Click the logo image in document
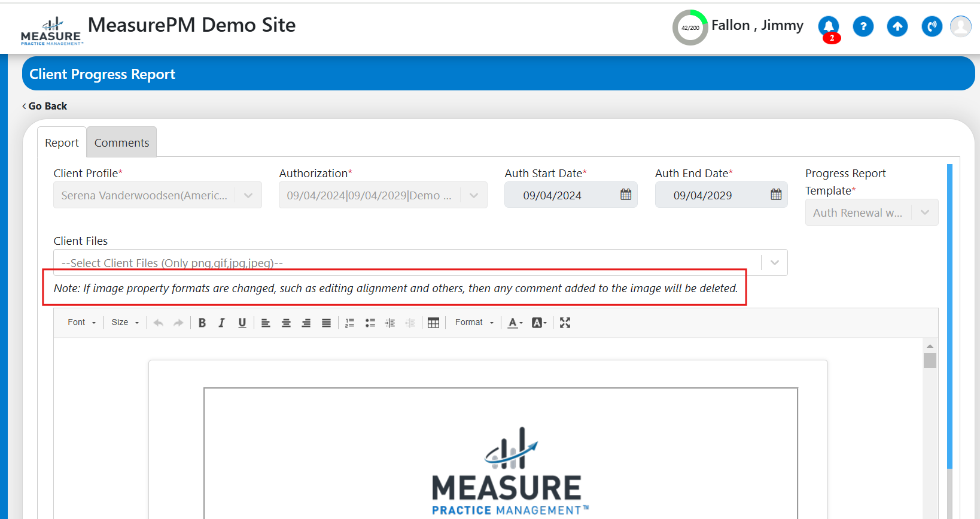980x519 pixels. coord(510,471)
